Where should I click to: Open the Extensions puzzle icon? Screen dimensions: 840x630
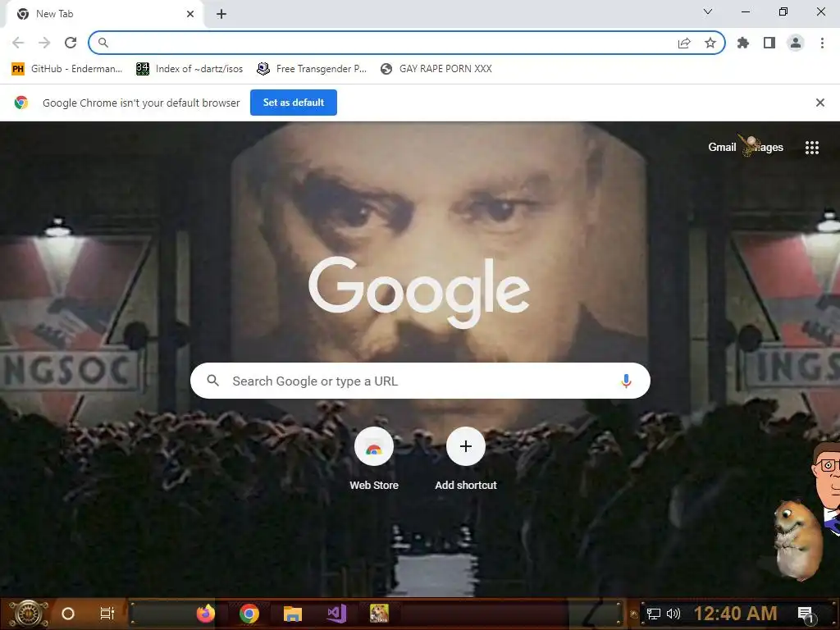pos(743,43)
